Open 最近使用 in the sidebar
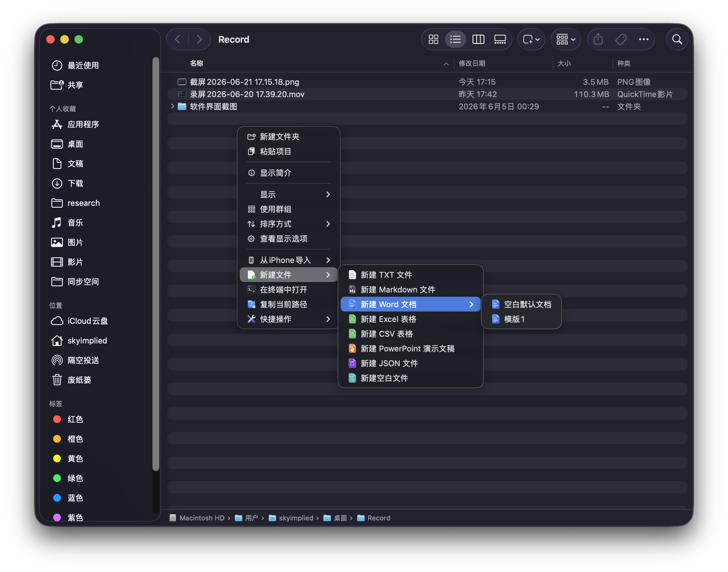 click(75, 65)
